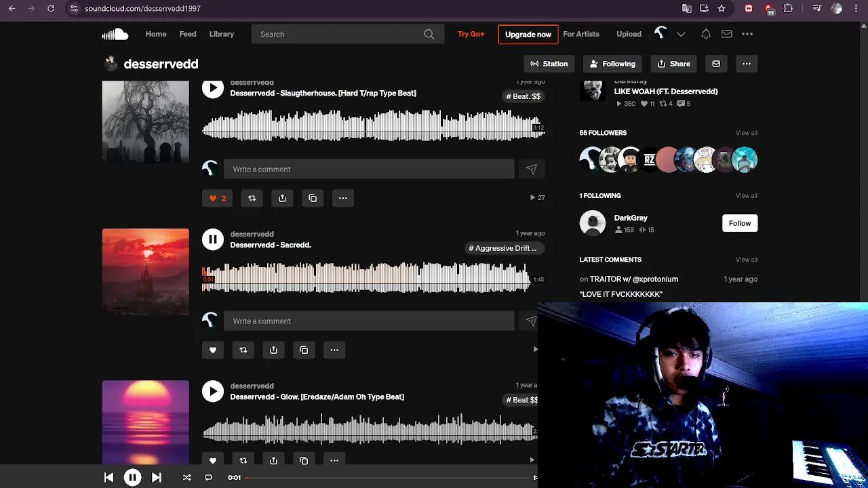This screenshot has width=868, height=488.
Task: Reload the page in browser
Action: (51, 8)
